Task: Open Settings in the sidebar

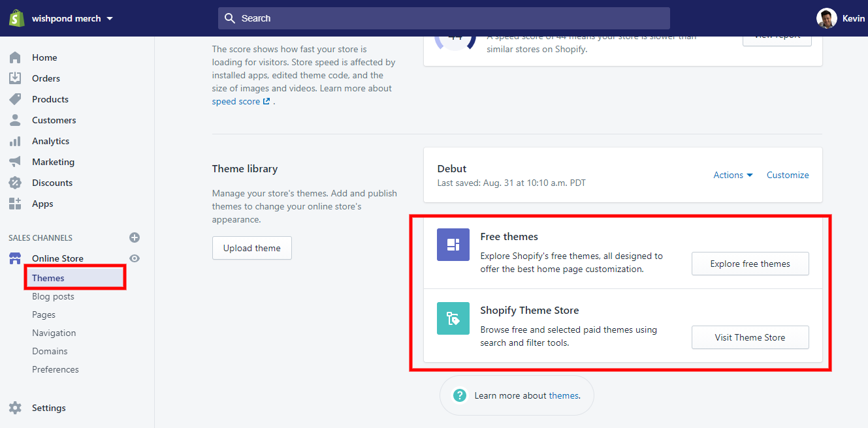Action: pos(49,408)
